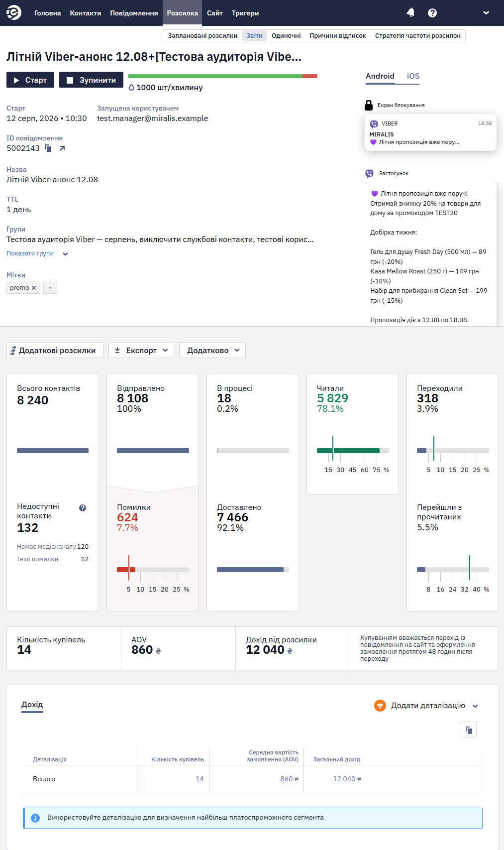Open message in new window arrow icon
The height and width of the screenshot is (850, 504).
tap(62, 148)
